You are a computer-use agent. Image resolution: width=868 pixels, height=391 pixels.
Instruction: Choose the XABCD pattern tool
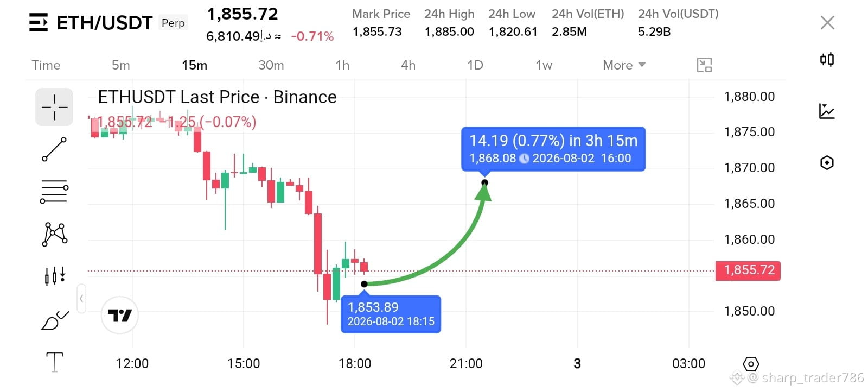[x=54, y=234]
